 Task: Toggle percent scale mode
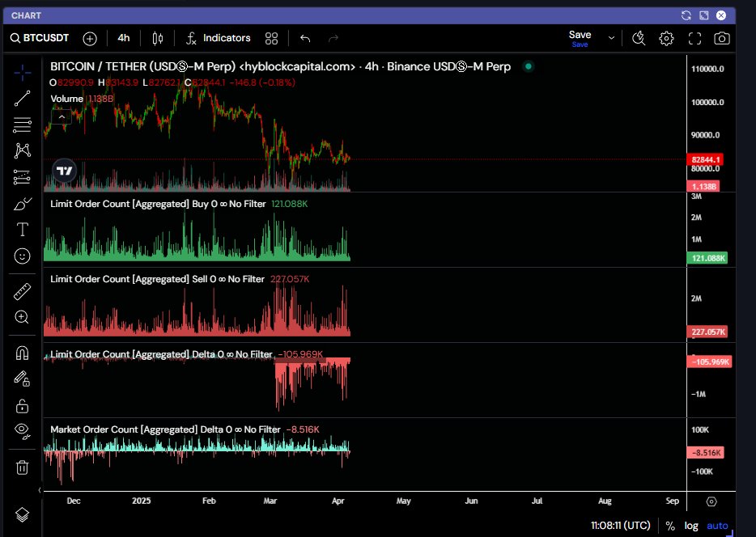tap(670, 526)
